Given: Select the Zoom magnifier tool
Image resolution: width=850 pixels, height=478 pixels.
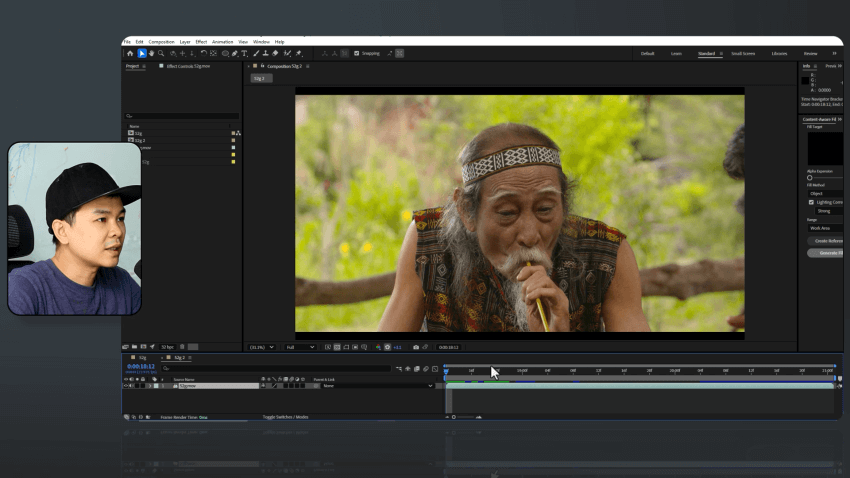Looking at the screenshot, I should 162,53.
